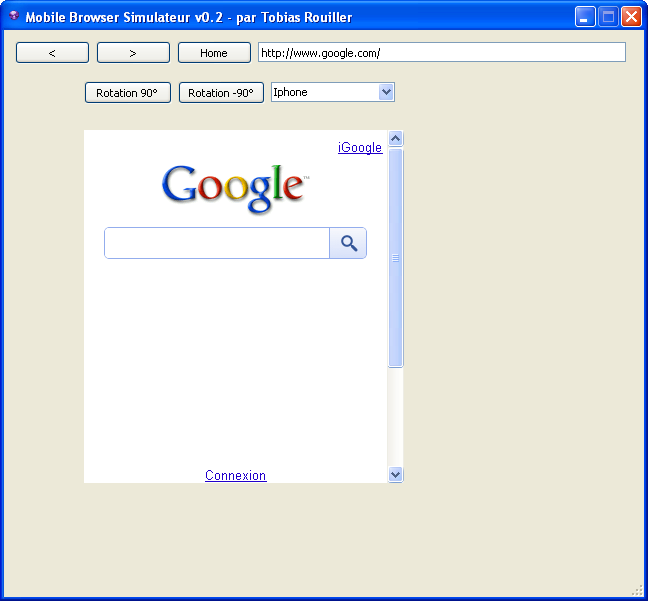Go back with the < button
Image resolution: width=648 pixels, height=601 pixels.
click(52, 52)
